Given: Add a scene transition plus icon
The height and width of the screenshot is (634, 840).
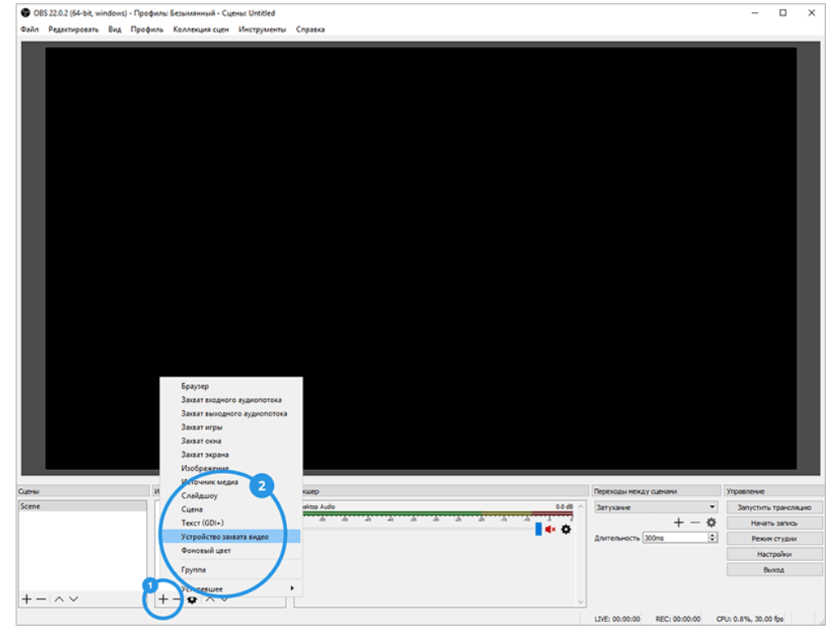Looking at the screenshot, I should 678,522.
